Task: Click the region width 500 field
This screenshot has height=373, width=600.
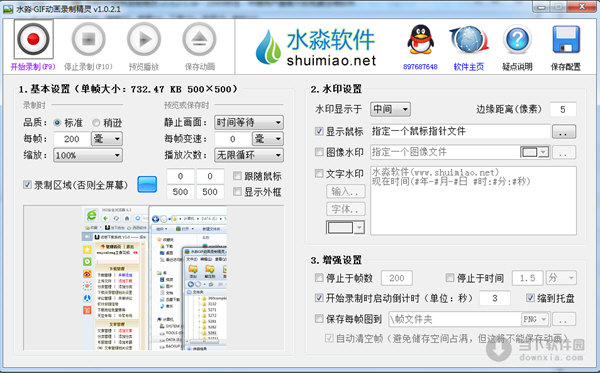Action: tap(180, 192)
